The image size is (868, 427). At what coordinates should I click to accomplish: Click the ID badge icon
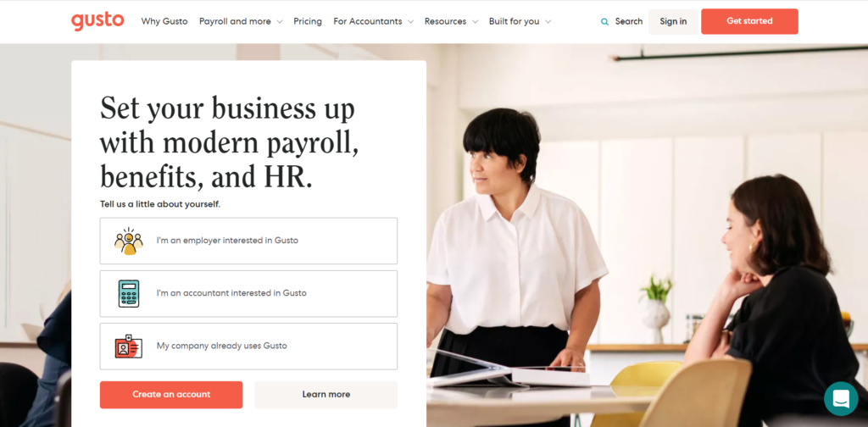129,347
